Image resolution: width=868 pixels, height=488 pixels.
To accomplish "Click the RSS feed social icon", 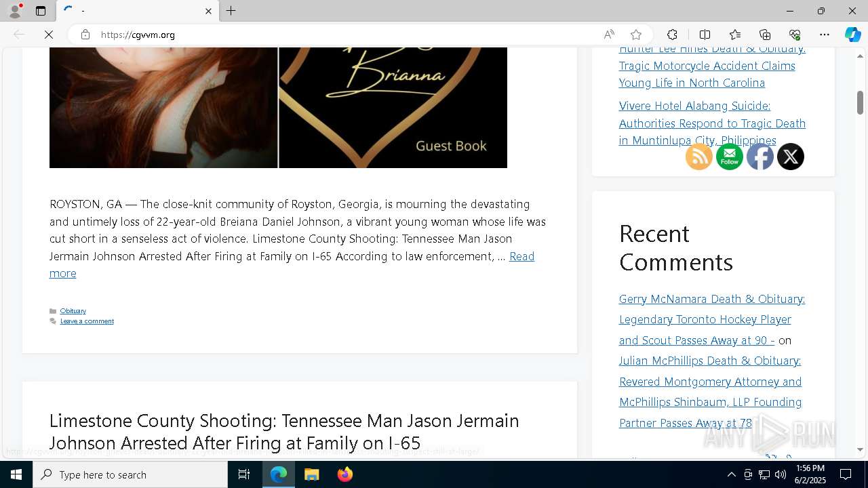I will tap(699, 157).
